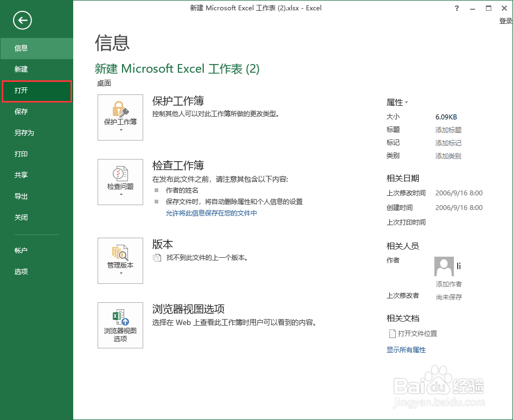This screenshot has height=420, width=513.
Task: Open the 导出 (Export) page
Action: point(21,196)
